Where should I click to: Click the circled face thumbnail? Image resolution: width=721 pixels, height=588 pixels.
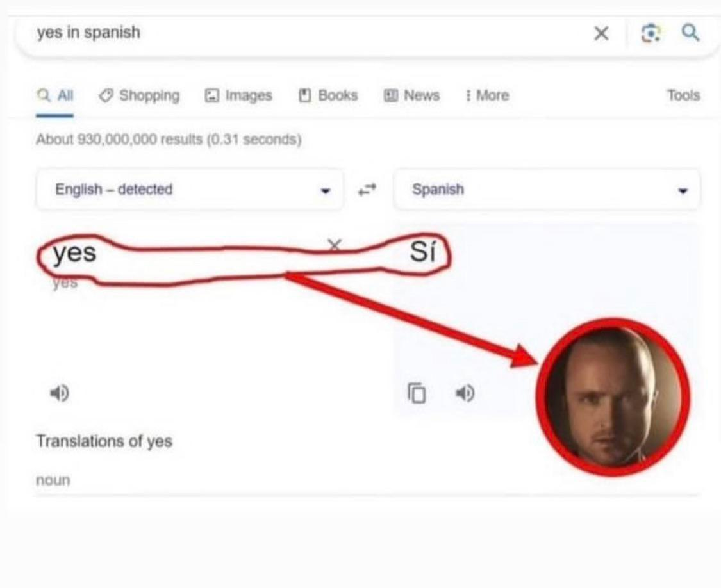(612, 397)
